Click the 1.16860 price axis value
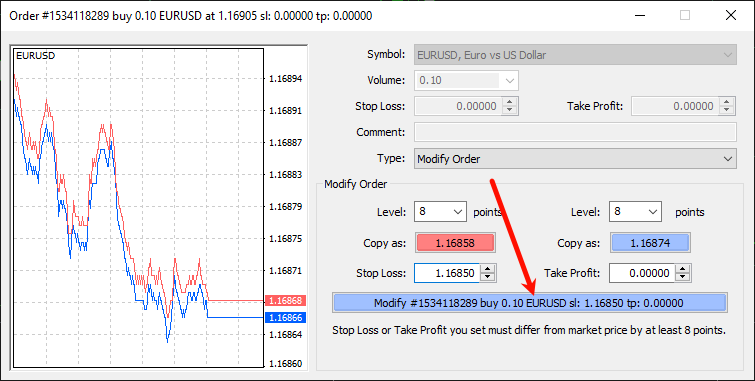755x381 pixels. point(286,364)
